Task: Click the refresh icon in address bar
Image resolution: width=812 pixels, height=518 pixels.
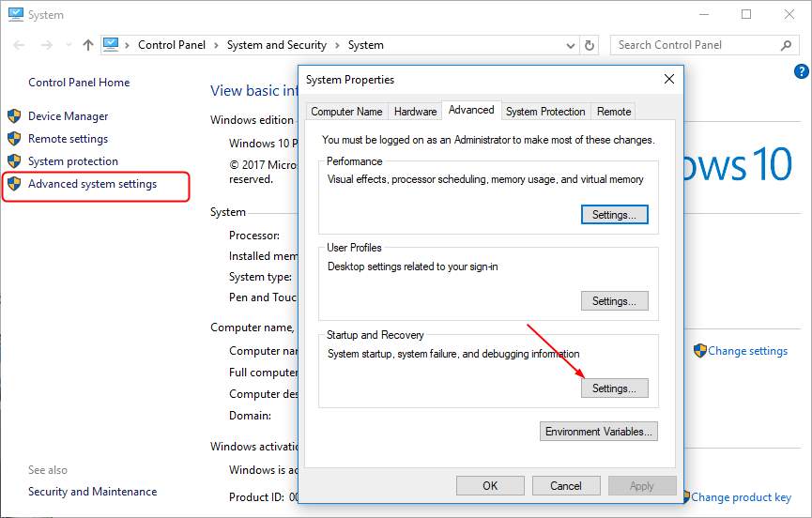Action: coord(590,45)
